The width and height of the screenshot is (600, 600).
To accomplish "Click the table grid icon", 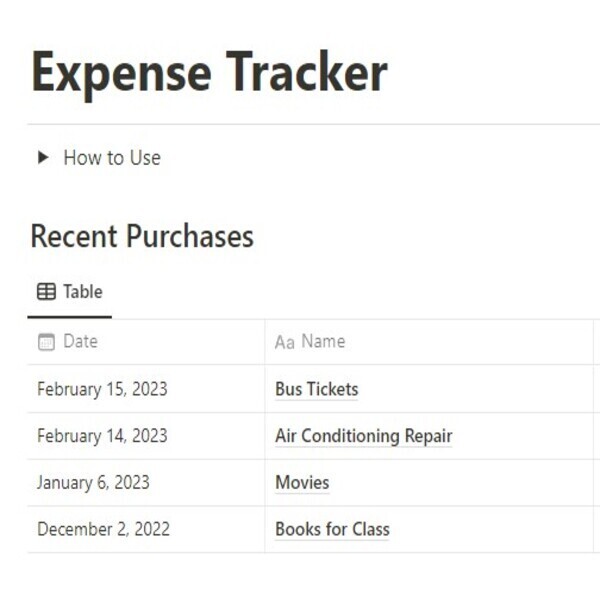I will (46, 292).
